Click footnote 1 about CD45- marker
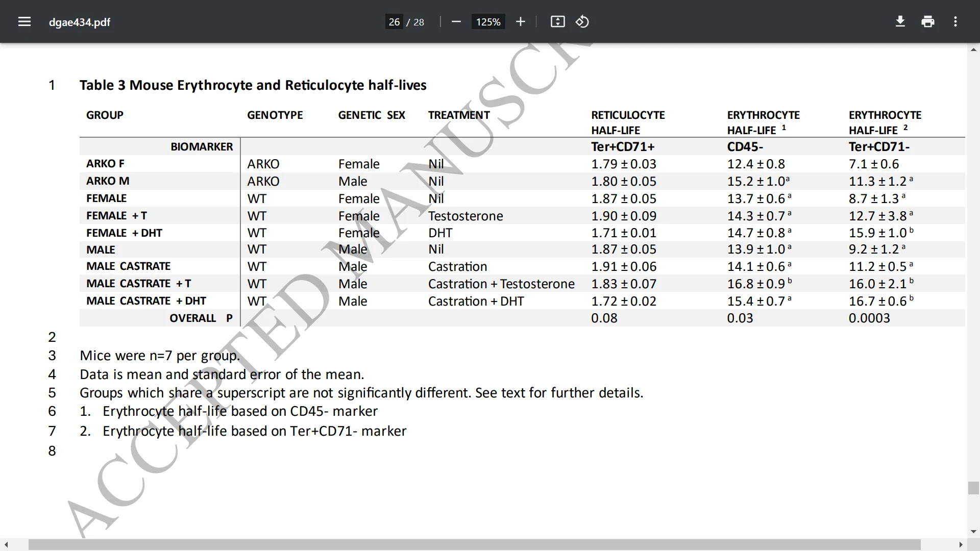This screenshot has width=980, height=551. point(229,411)
